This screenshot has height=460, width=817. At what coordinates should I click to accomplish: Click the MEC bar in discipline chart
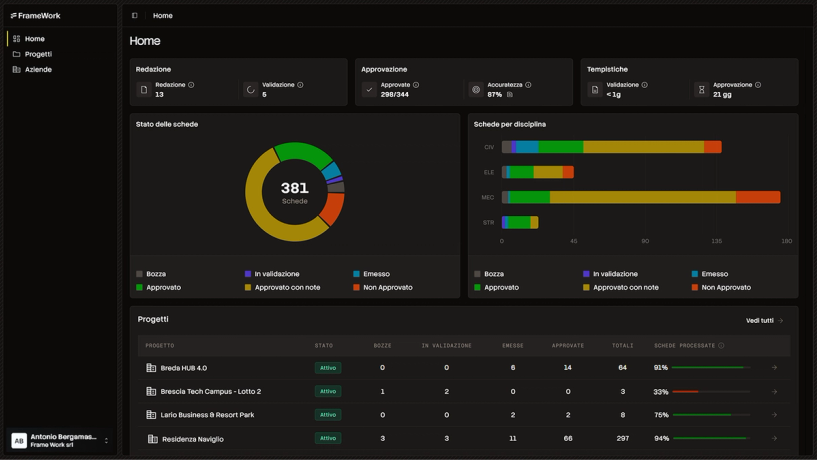pyautogui.click(x=641, y=197)
